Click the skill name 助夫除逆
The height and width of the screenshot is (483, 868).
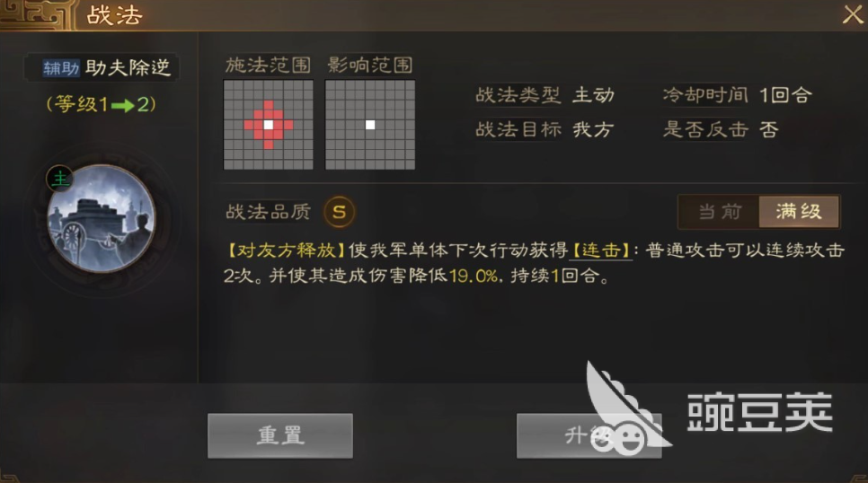(128, 67)
